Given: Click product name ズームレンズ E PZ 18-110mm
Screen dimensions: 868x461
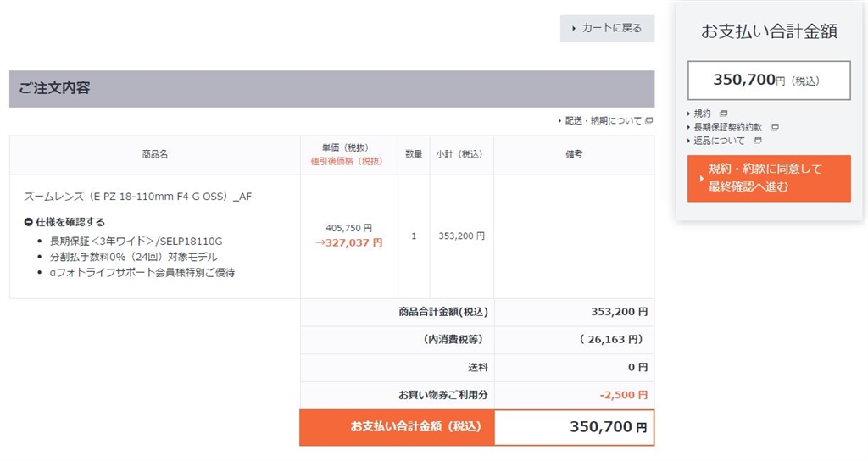Looking at the screenshot, I should point(137,197).
